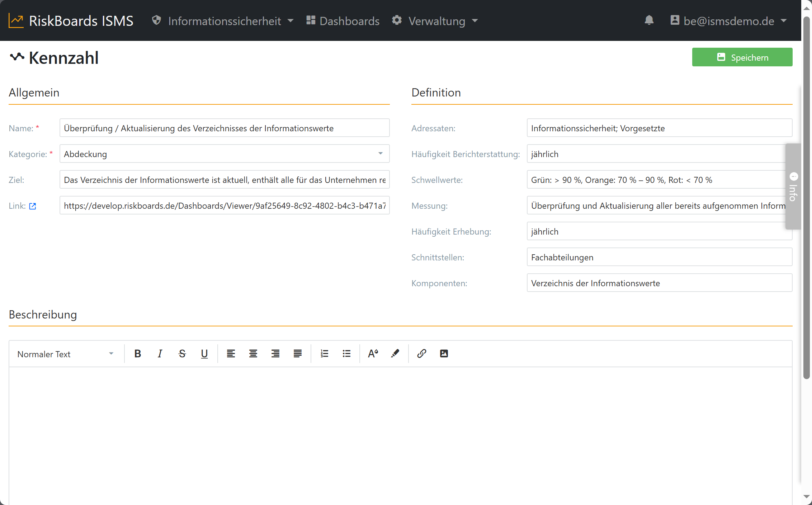Insert a numbered list in description
This screenshot has width=812, height=505.
click(324, 354)
